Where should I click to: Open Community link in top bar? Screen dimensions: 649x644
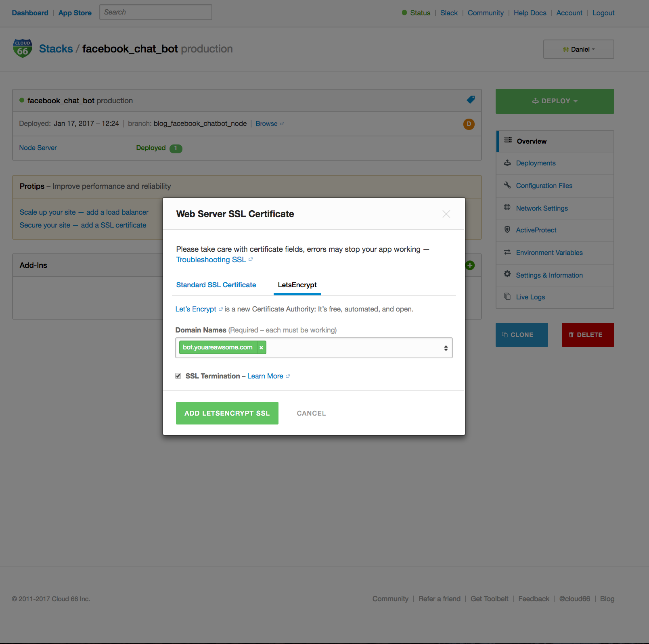(486, 13)
